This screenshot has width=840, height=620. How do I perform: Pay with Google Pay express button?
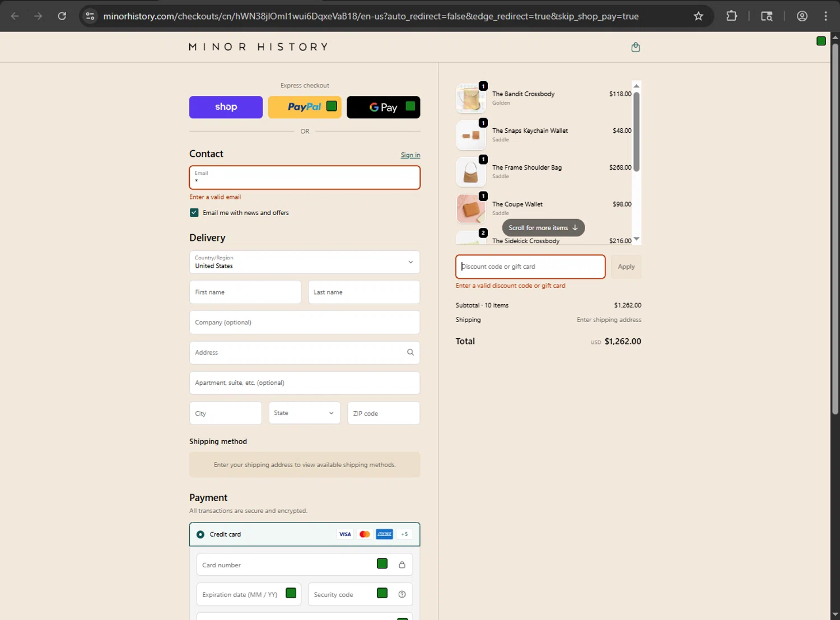click(x=384, y=107)
